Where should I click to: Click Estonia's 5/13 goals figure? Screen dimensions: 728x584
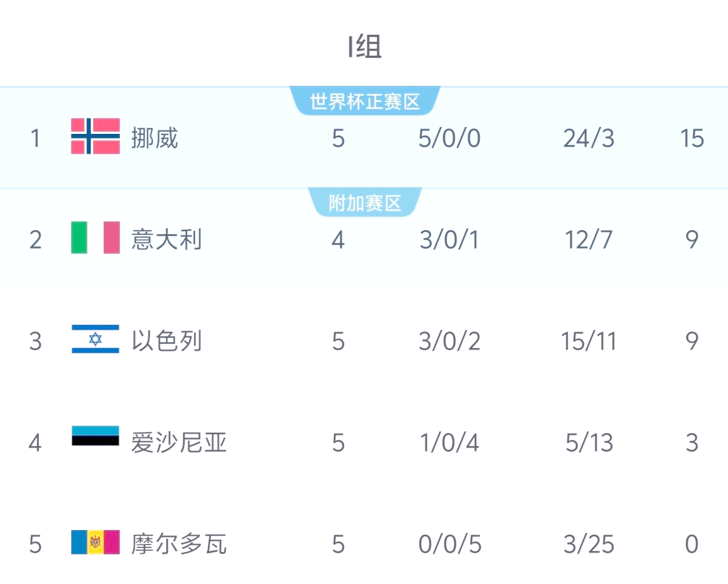(589, 442)
